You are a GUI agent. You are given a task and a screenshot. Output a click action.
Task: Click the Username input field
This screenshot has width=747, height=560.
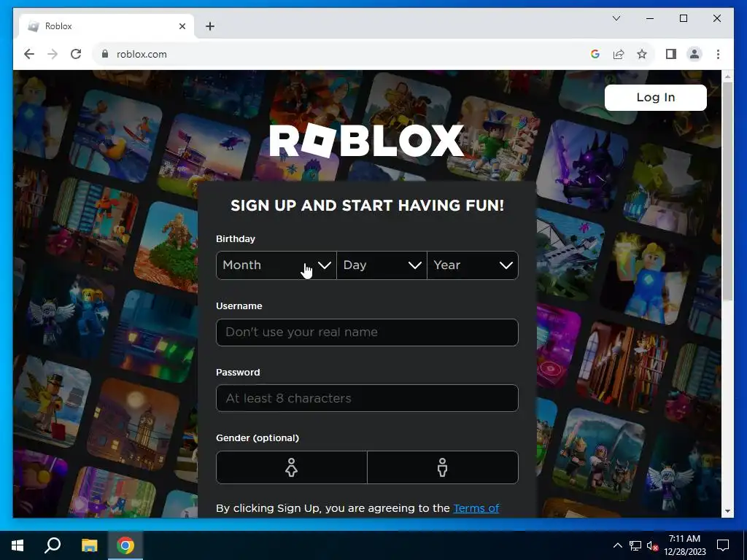click(367, 332)
